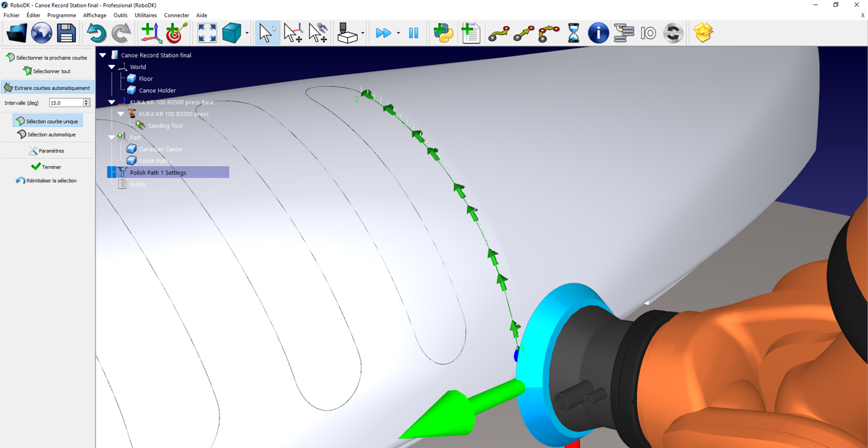
Task: Open the Connecter menu
Action: click(x=177, y=15)
